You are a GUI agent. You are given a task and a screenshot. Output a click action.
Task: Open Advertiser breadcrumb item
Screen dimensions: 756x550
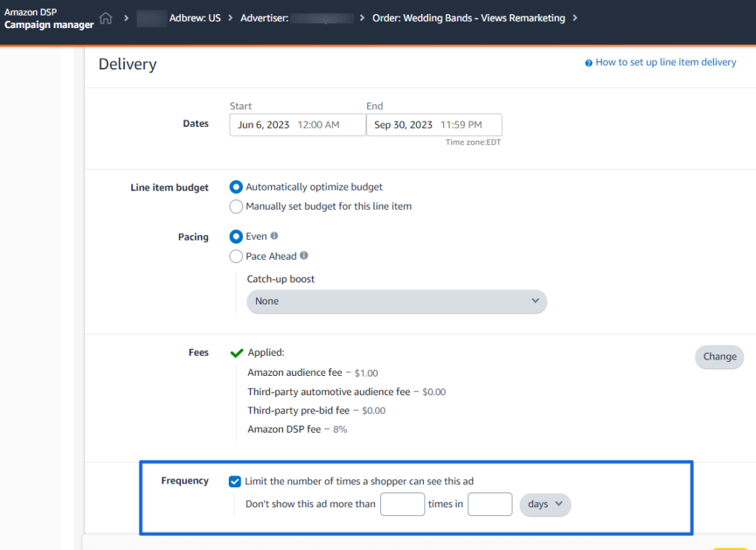pos(297,18)
